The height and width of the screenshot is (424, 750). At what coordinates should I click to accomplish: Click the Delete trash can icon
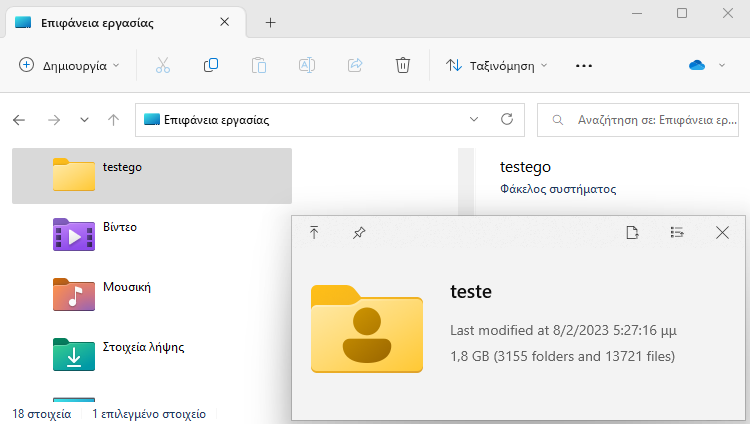tap(403, 65)
